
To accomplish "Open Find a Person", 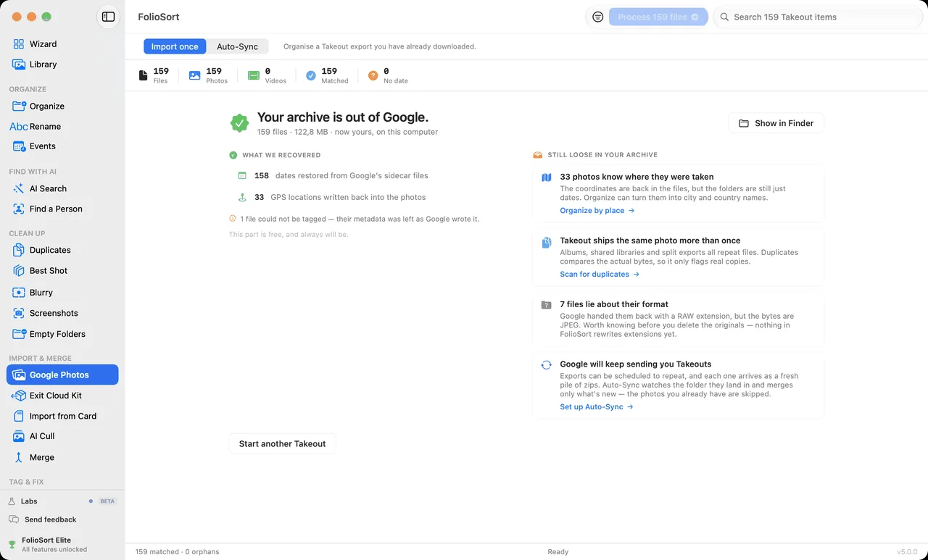I will point(62,209).
